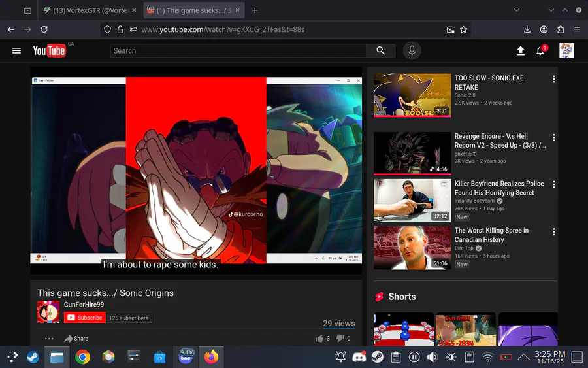The image size is (588, 368).
Task: Open the END GAME Shorts thumbnail
Action: pos(465,329)
